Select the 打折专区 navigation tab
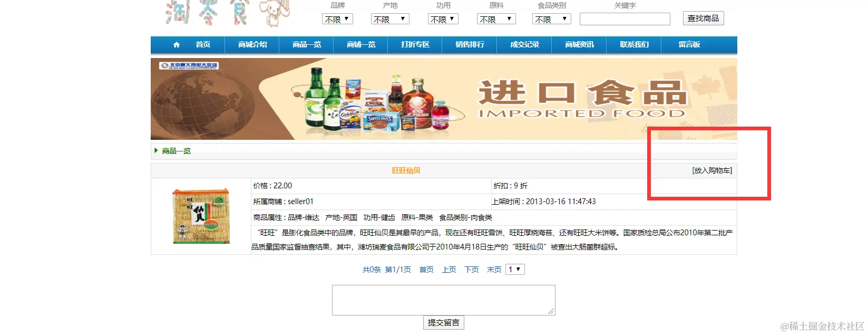Image resolution: width=868 pixels, height=335 pixels. point(415,45)
